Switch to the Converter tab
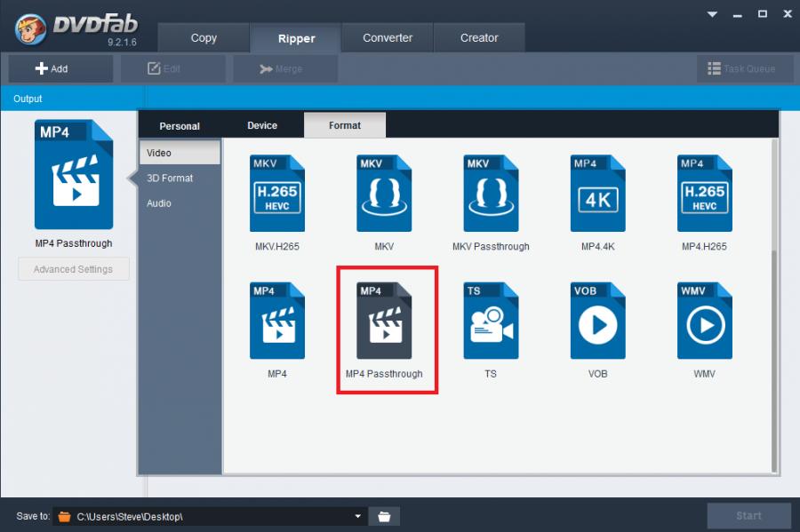800x532 pixels. pos(388,38)
